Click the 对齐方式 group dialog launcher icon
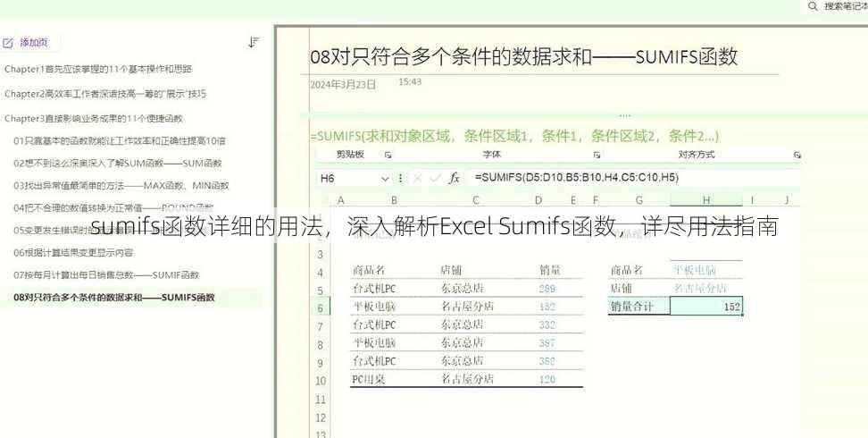 (x=797, y=156)
